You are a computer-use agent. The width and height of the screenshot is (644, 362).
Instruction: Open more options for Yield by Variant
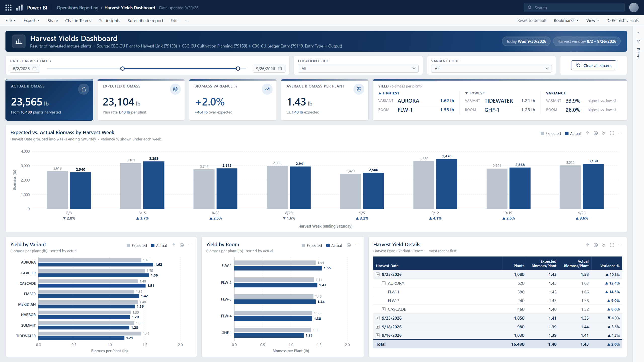(190, 245)
